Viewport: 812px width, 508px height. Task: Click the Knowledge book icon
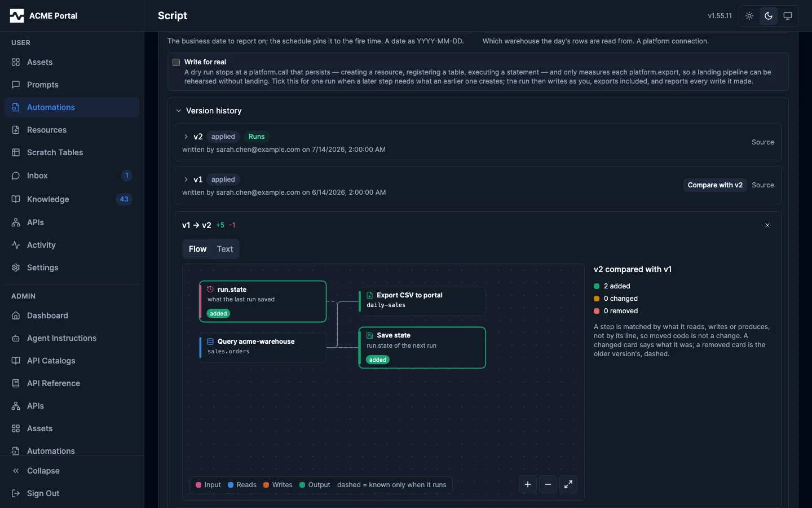16,199
